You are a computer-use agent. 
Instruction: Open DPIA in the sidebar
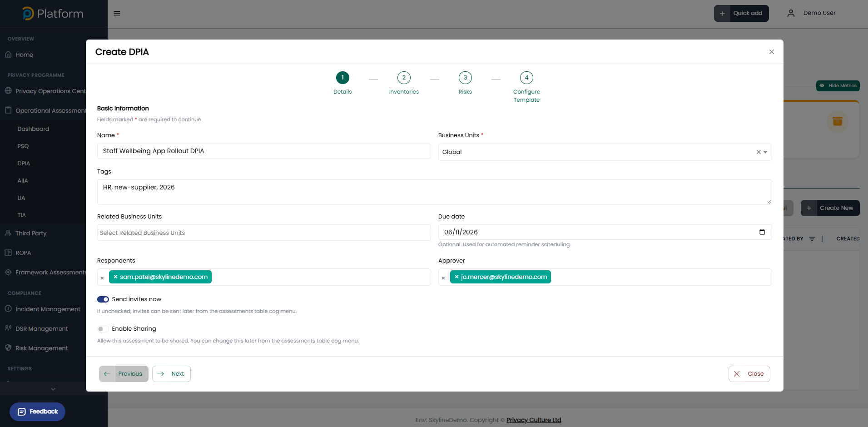pyautogui.click(x=24, y=164)
